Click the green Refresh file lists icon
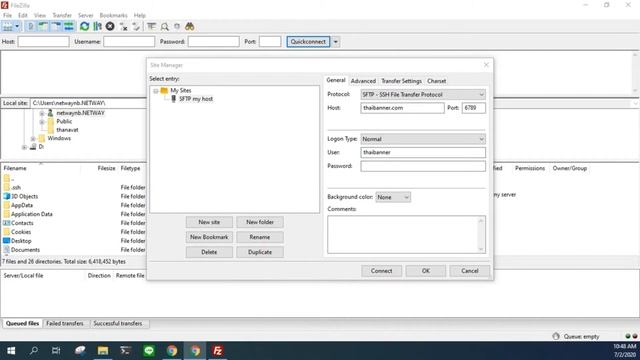 pyautogui.click(x=84, y=27)
